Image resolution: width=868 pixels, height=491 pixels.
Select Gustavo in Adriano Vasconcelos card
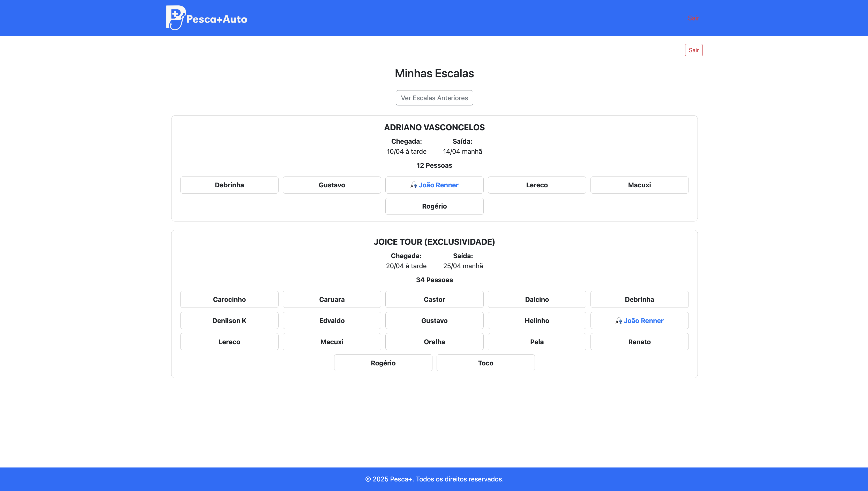[x=331, y=185]
